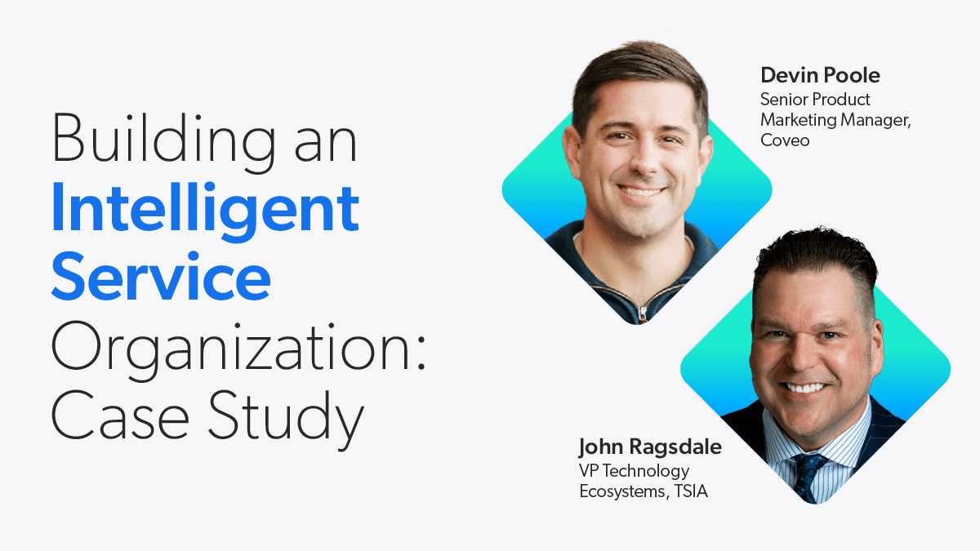Click the "Marketing Manager," text line

pos(835,120)
